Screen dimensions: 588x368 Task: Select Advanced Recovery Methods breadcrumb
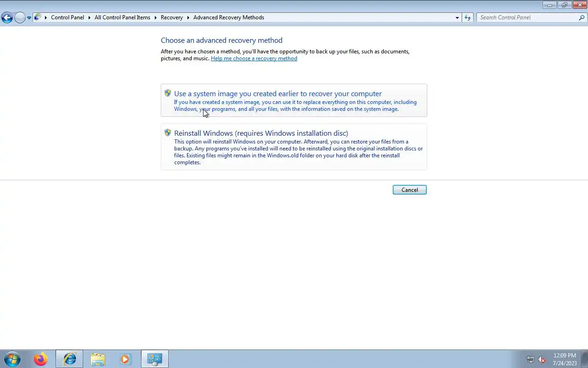click(229, 17)
